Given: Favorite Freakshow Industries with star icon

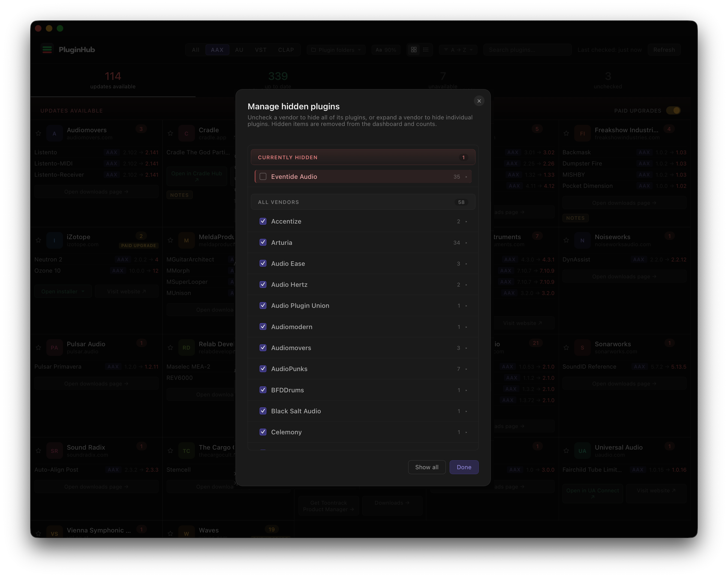Looking at the screenshot, I should click(566, 133).
